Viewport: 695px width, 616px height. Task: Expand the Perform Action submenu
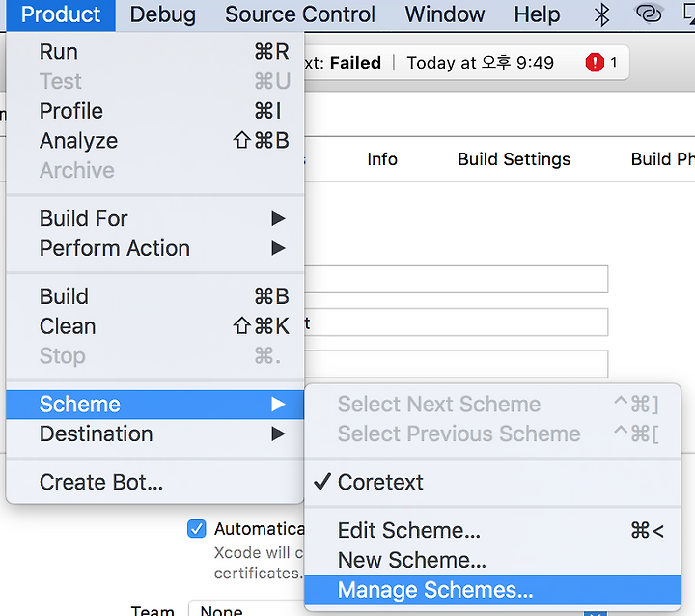click(x=155, y=248)
